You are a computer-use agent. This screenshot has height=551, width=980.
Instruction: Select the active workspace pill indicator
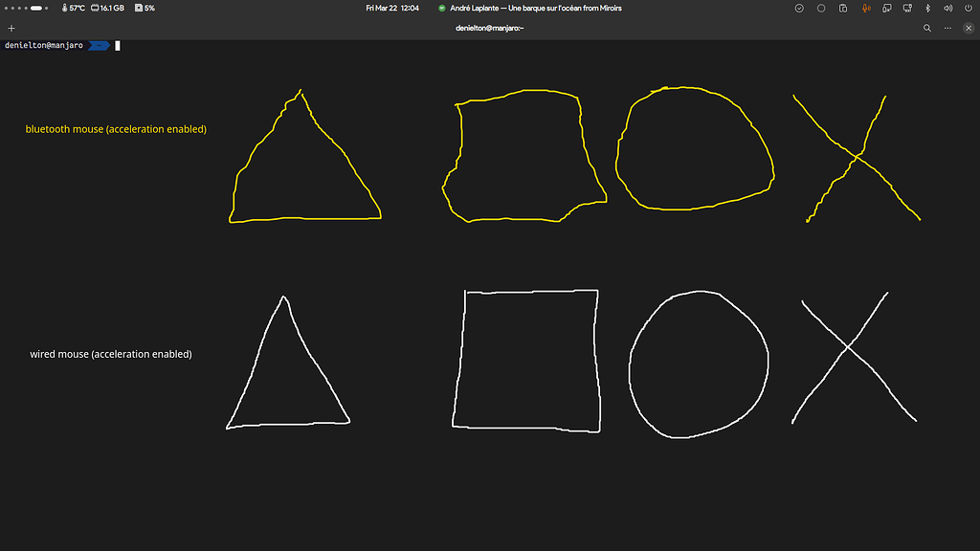tap(36, 8)
